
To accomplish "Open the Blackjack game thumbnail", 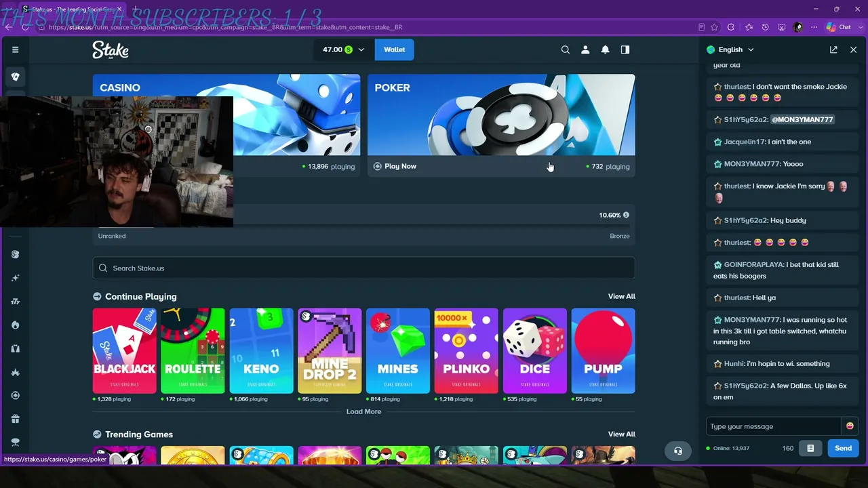I will click(124, 351).
